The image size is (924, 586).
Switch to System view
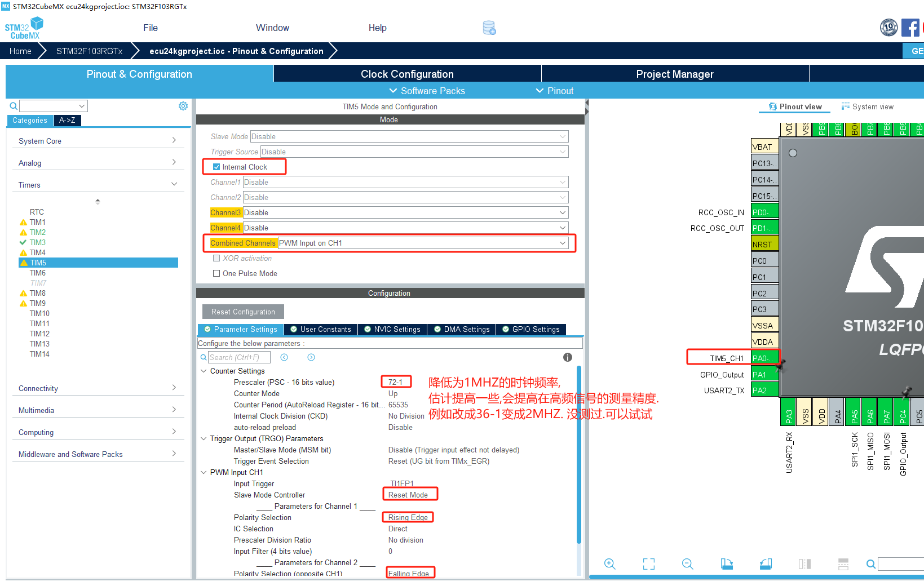[x=868, y=106]
